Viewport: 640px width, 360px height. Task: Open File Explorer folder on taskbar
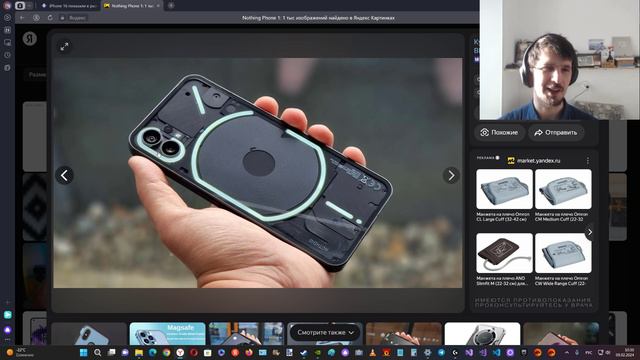coord(139,353)
